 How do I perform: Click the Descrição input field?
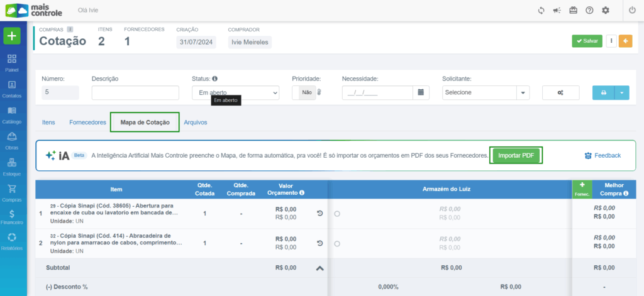135,92
